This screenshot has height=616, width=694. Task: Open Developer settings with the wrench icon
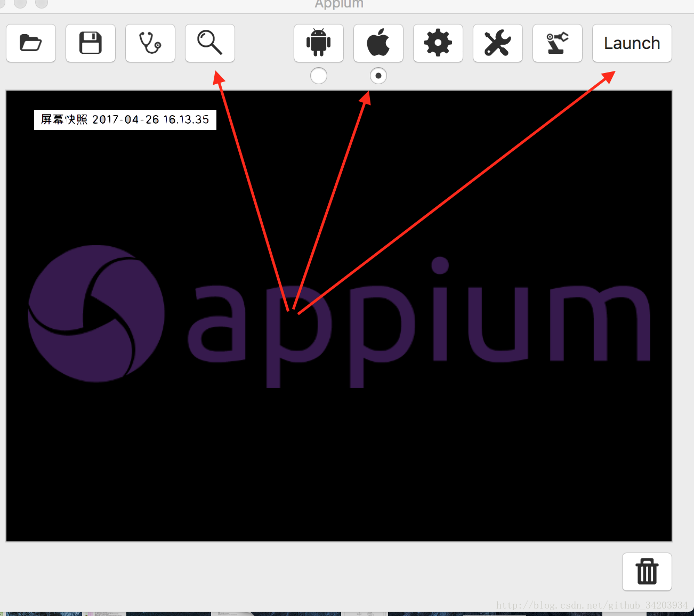[x=498, y=43]
